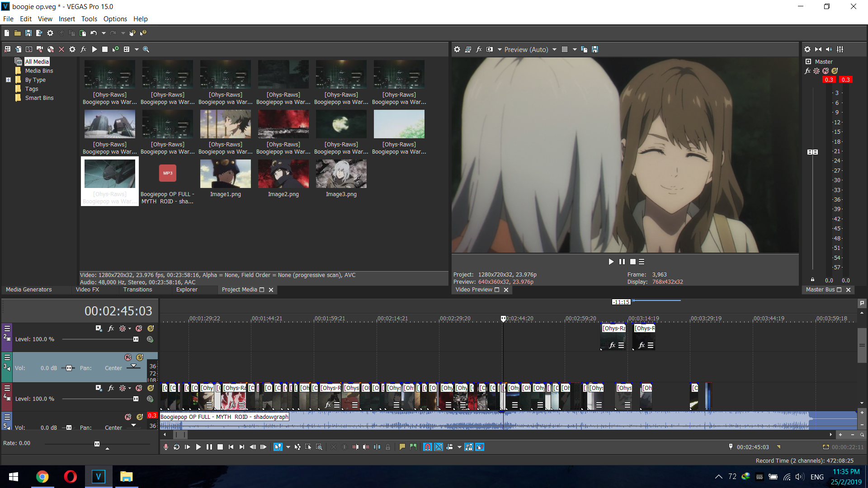
Task: Go to start of project
Action: [x=231, y=447]
